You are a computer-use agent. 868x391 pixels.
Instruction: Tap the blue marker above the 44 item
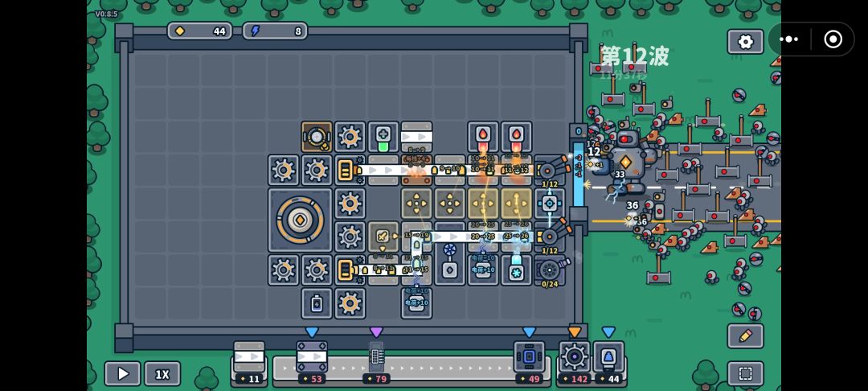608,332
